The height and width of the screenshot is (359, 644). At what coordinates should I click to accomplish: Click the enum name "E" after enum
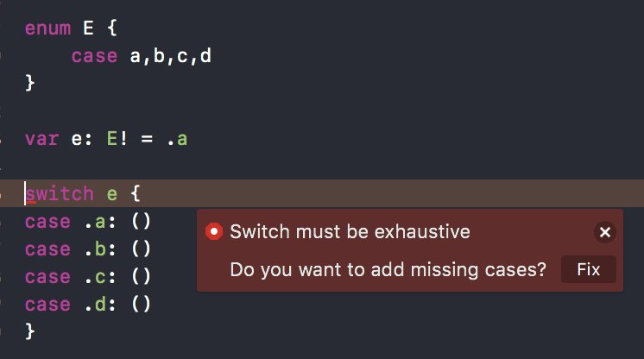point(88,28)
